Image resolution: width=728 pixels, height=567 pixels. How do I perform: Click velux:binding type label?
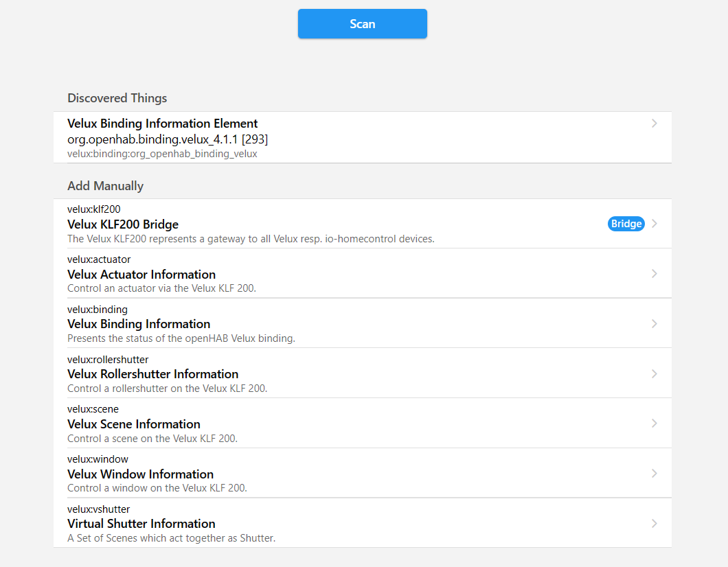(98, 310)
